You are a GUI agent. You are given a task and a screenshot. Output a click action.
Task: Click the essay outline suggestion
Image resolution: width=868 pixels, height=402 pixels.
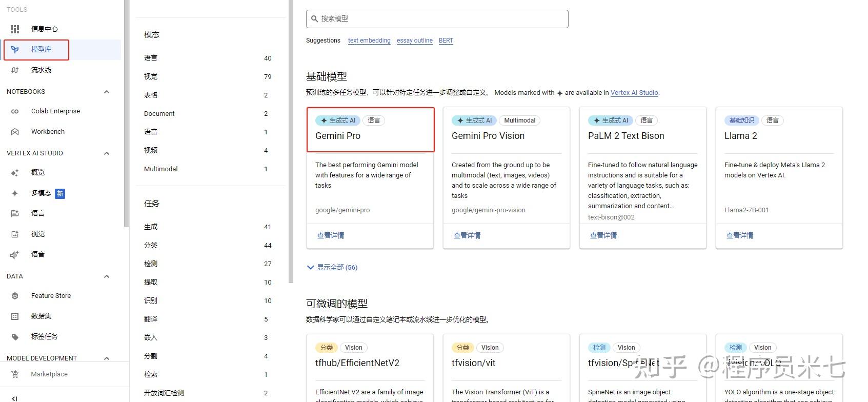(x=415, y=41)
